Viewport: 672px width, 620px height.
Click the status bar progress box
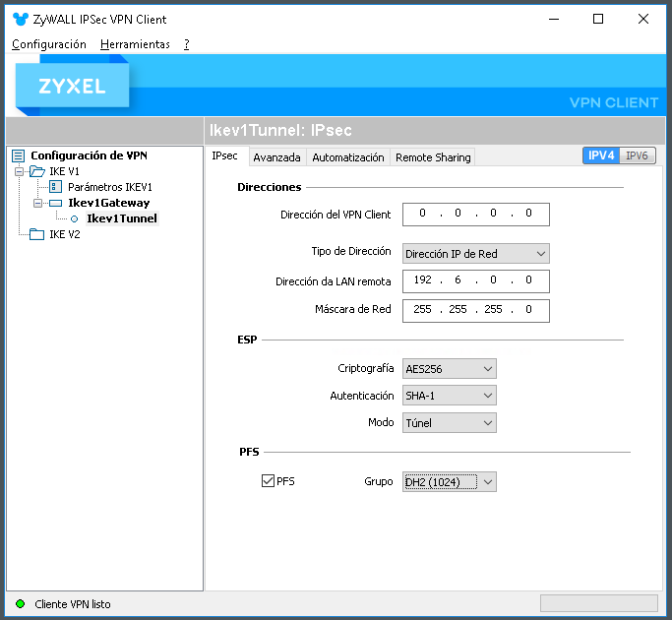click(599, 603)
